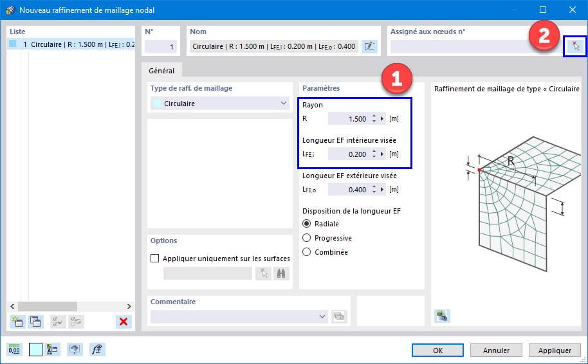Click the list horizontal scrollbar thumb
The image size is (588, 364).
click(x=47, y=307)
